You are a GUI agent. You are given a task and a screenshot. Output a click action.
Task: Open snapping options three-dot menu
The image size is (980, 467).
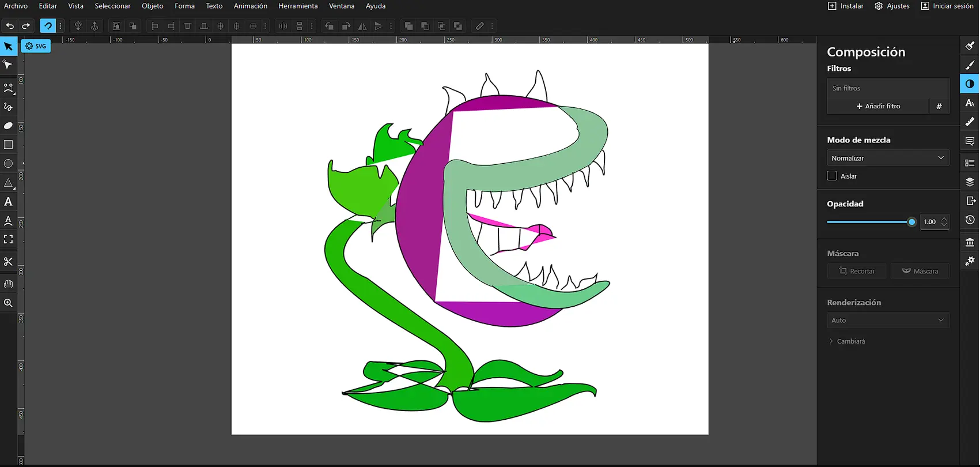coord(60,26)
